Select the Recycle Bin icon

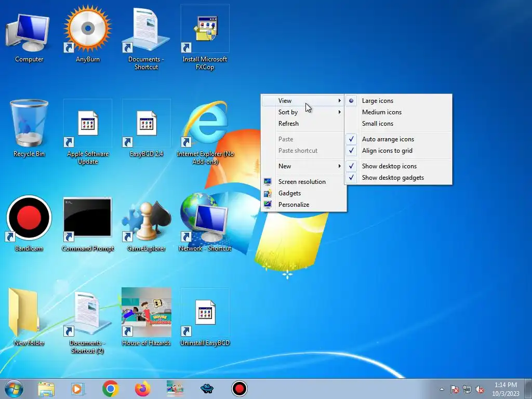(29, 128)
